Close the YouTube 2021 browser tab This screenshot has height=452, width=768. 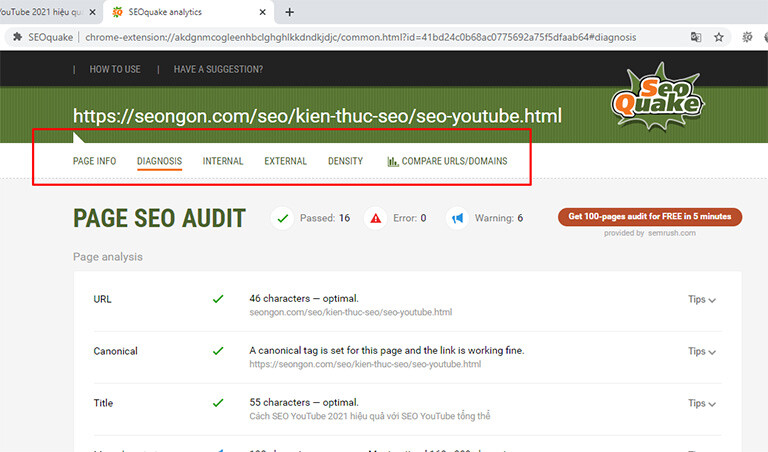93,12
